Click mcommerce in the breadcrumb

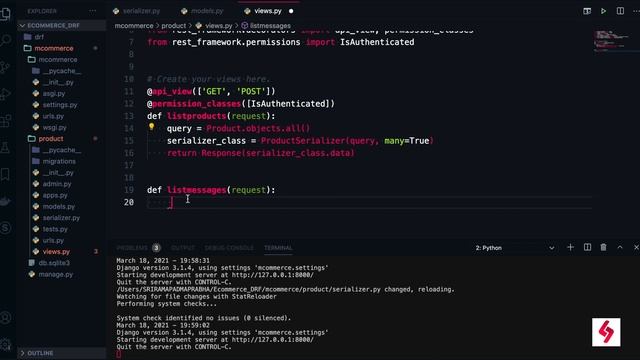point(134,25)
